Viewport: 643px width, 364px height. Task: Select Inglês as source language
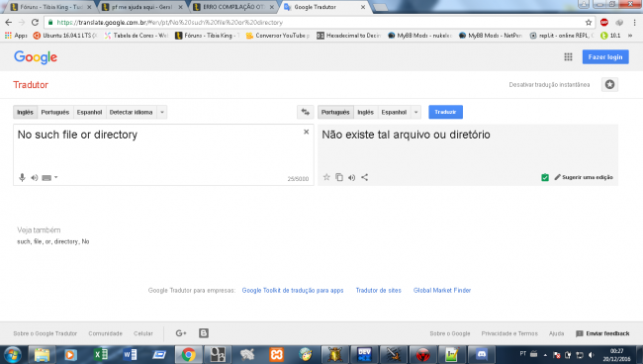coord(25,112)
